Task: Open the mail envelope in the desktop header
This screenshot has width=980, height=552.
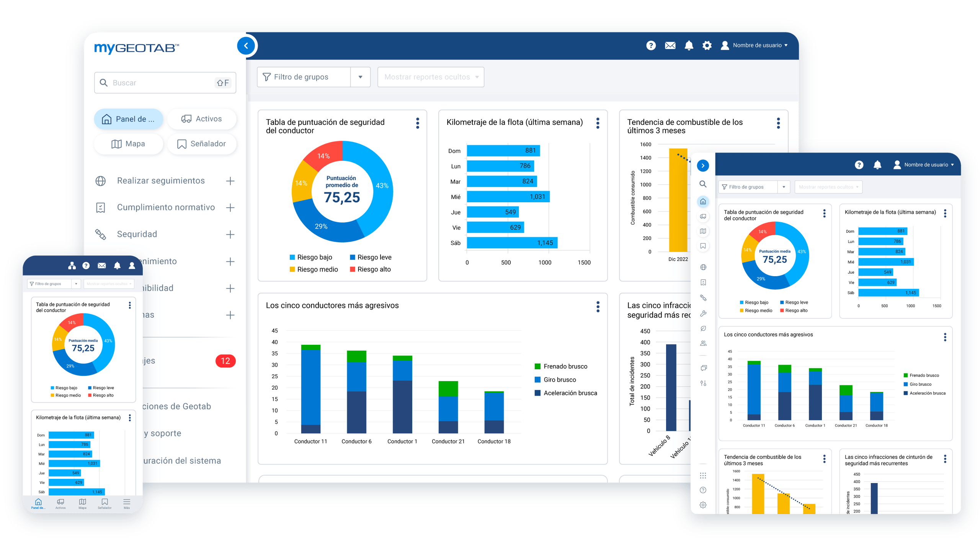Action: [x=670, y=46]
